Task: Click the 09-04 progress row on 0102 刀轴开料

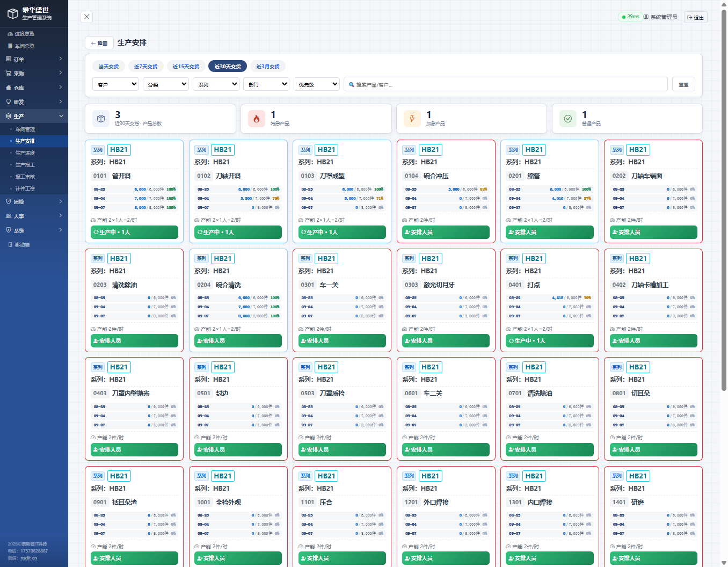Action: [238, 198]
